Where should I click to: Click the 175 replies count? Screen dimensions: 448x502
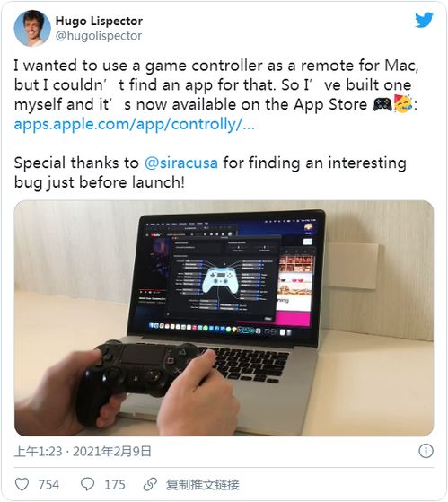[115, 485]
